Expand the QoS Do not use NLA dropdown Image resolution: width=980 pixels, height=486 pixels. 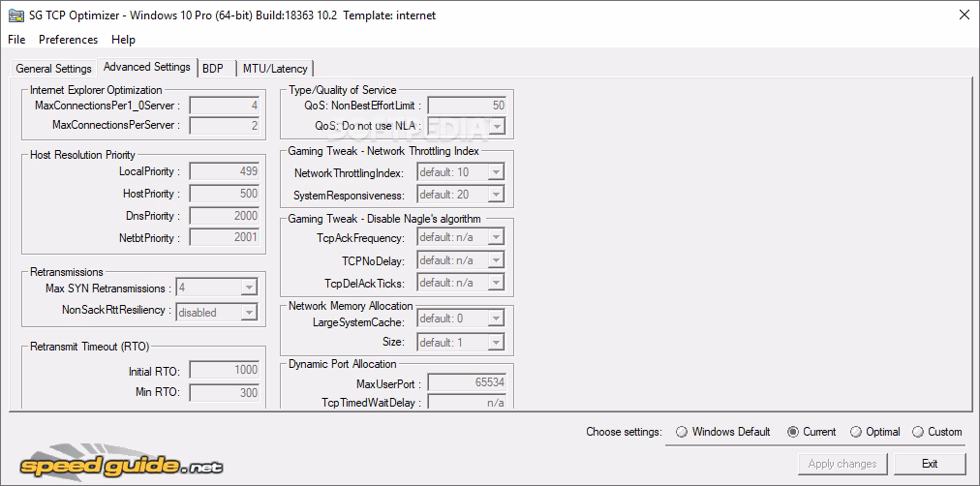pyautogui.click(x=466, y=126)
